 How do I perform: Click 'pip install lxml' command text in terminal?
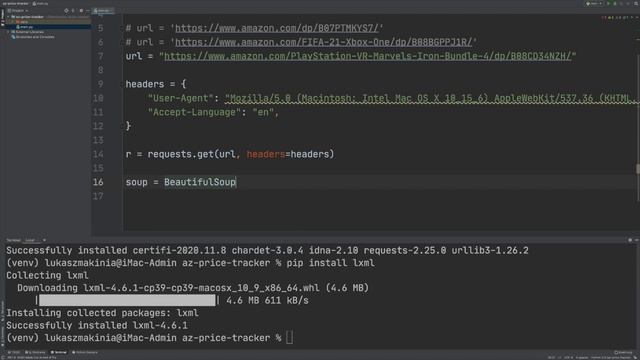point(330,263)
